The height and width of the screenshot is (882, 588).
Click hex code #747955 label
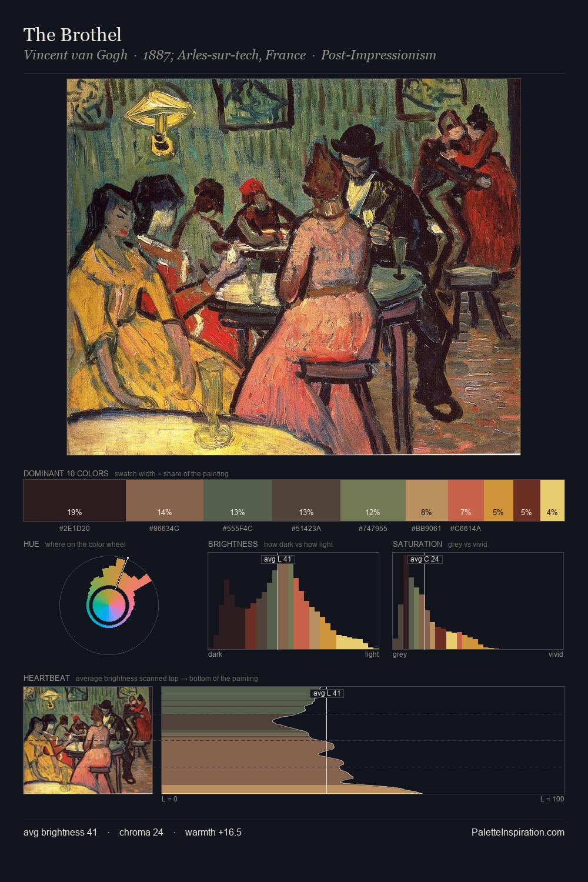(x=373, y=528)
